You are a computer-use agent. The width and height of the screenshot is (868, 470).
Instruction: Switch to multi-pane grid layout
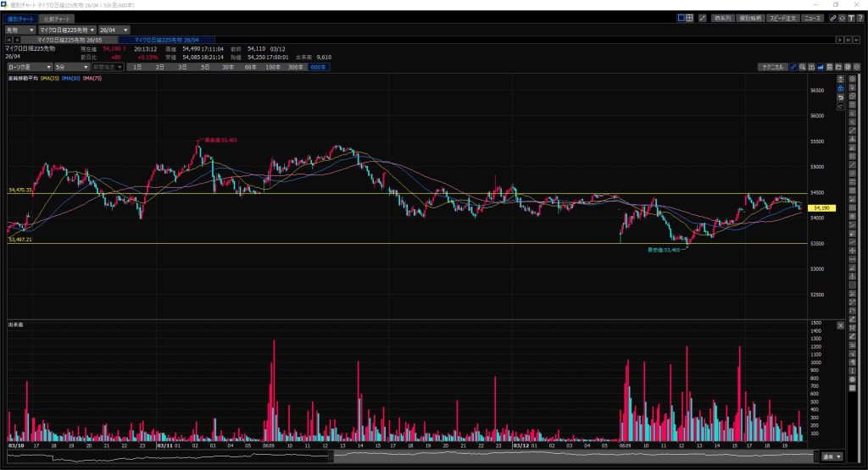pos(690,18)
